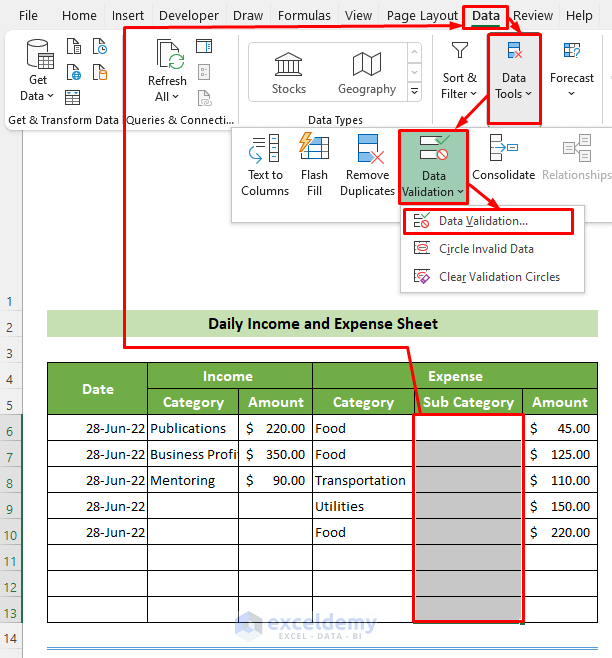
Task: Click the greyed Properties icon
Action: pos(204,72)
